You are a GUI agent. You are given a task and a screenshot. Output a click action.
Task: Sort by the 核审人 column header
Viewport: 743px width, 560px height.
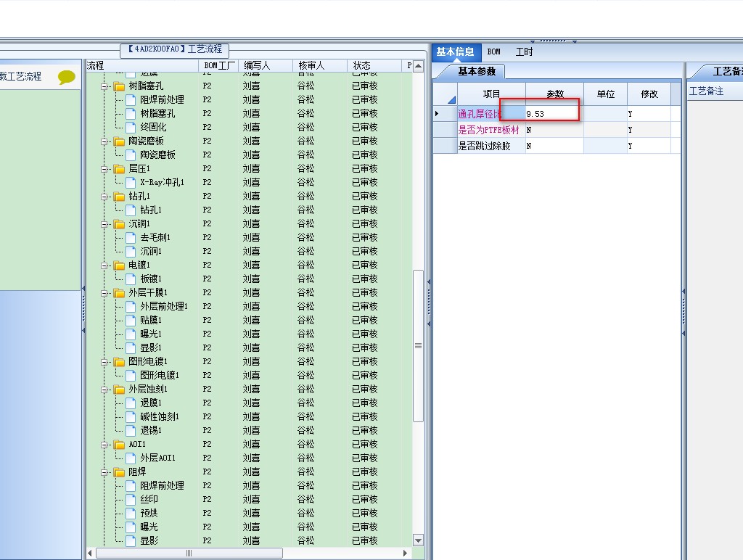[320, 65]
